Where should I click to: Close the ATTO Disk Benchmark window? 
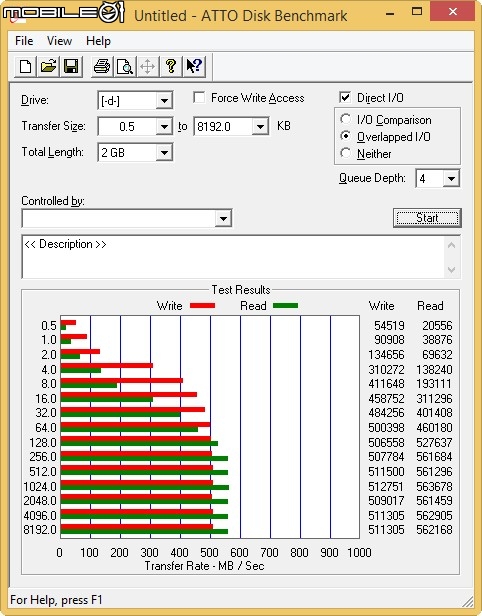click(x=453, y=11)
